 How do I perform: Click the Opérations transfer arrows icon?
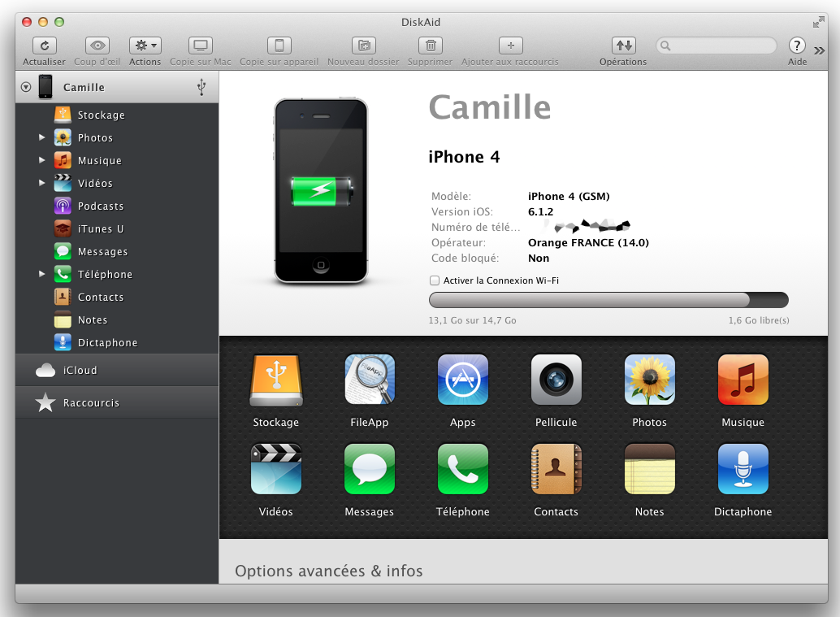point(623,46)
